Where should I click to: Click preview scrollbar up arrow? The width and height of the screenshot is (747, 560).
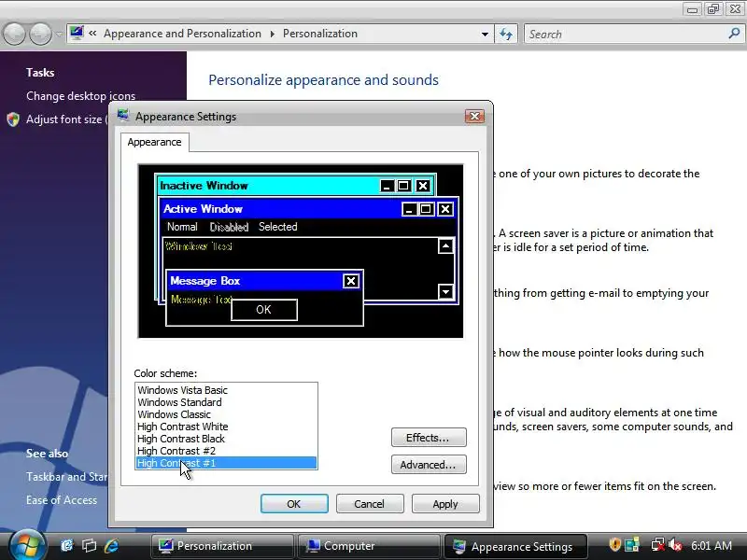445,246
